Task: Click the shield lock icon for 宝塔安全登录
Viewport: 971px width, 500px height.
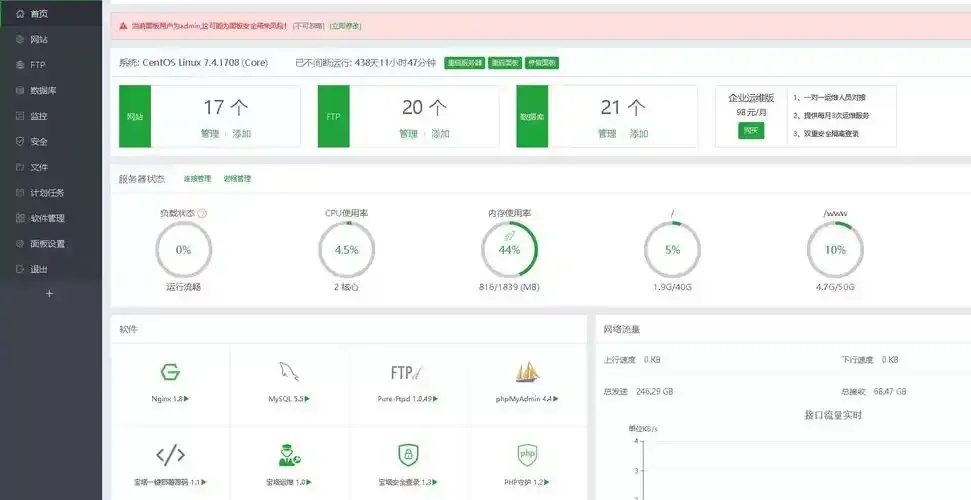Action: 408,455
